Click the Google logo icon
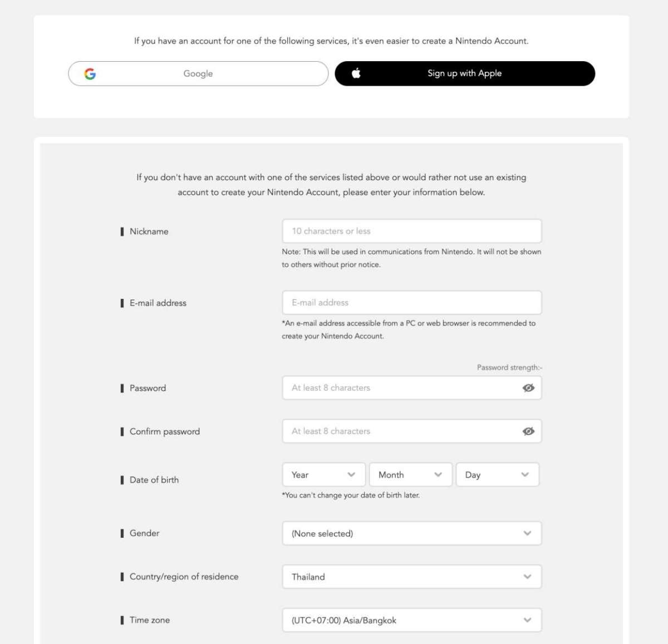The width and height of the screenshot is (668, 644). tap(90, 73)
